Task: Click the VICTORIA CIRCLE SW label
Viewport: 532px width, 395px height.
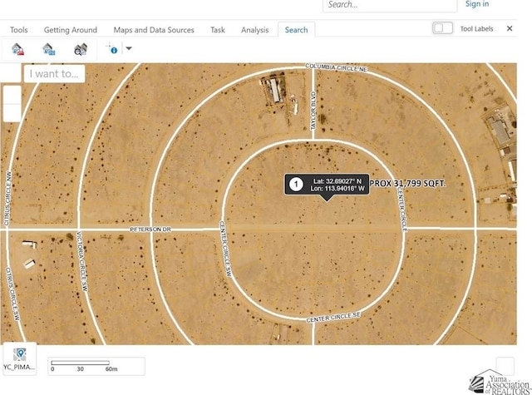Action: click(x=82, y=261)
